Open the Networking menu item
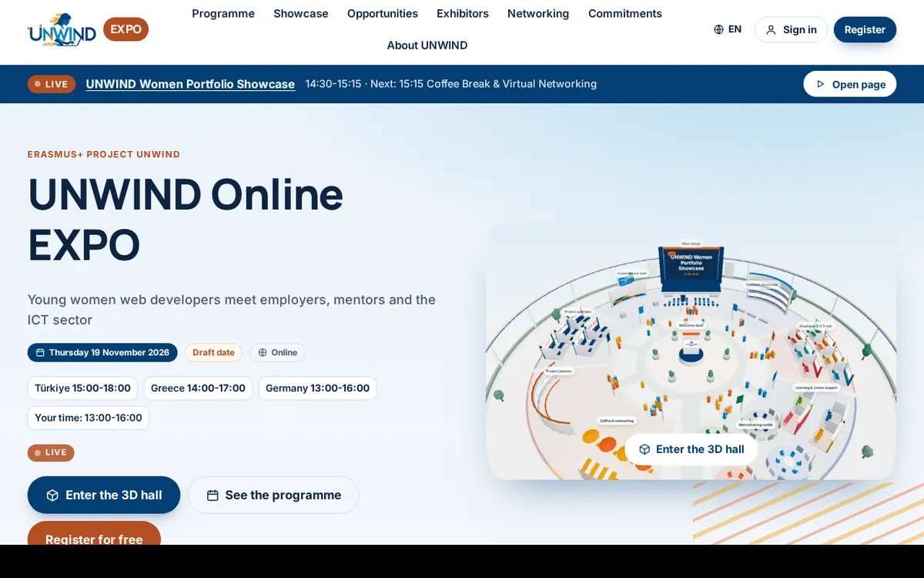This screenshot has height=578, width=924. [538, 13]
